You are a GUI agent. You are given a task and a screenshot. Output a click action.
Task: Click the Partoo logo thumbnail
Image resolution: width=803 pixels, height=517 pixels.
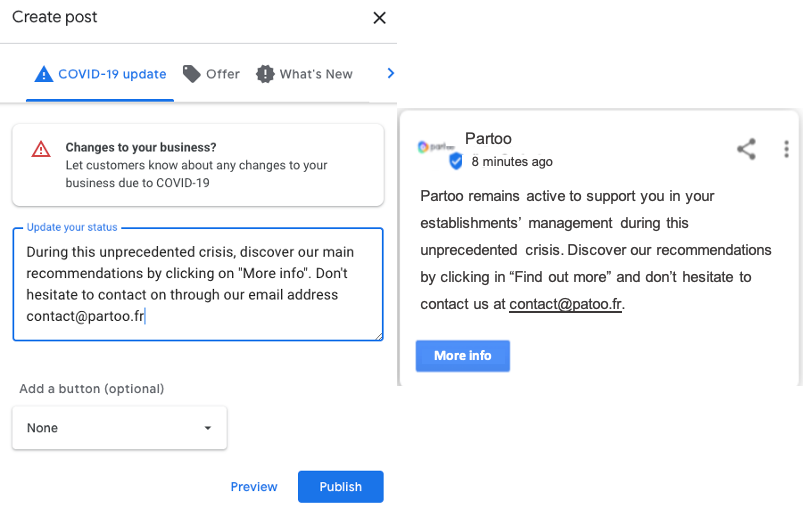click(x=435, y=147)
